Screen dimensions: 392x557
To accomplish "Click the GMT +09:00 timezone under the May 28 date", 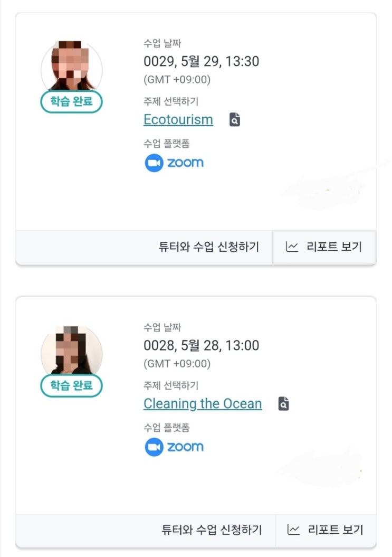I will point(177,364).
